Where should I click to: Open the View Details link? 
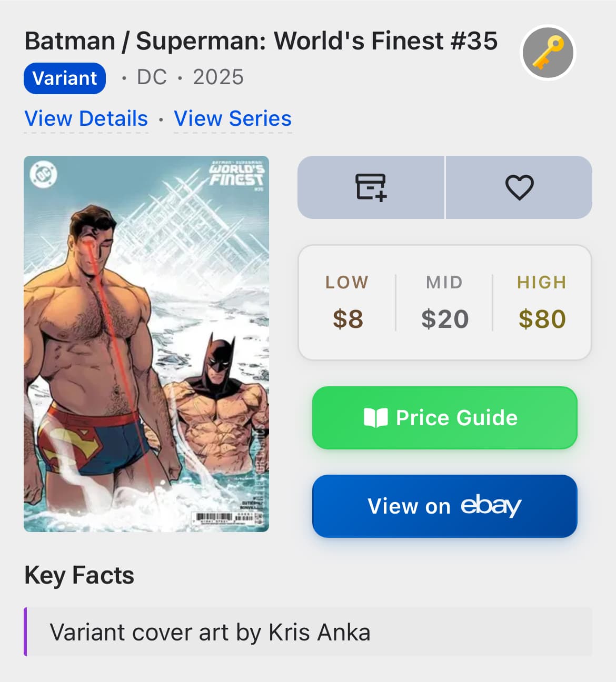click(86, 118)
